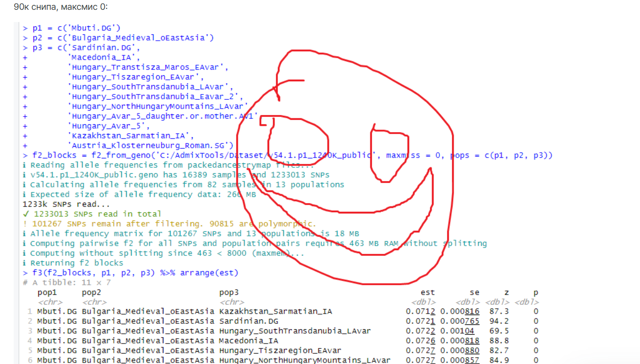Click Macedonia_IA in table row 4
This screenshot has width=640, height=364.
point(249,341)
